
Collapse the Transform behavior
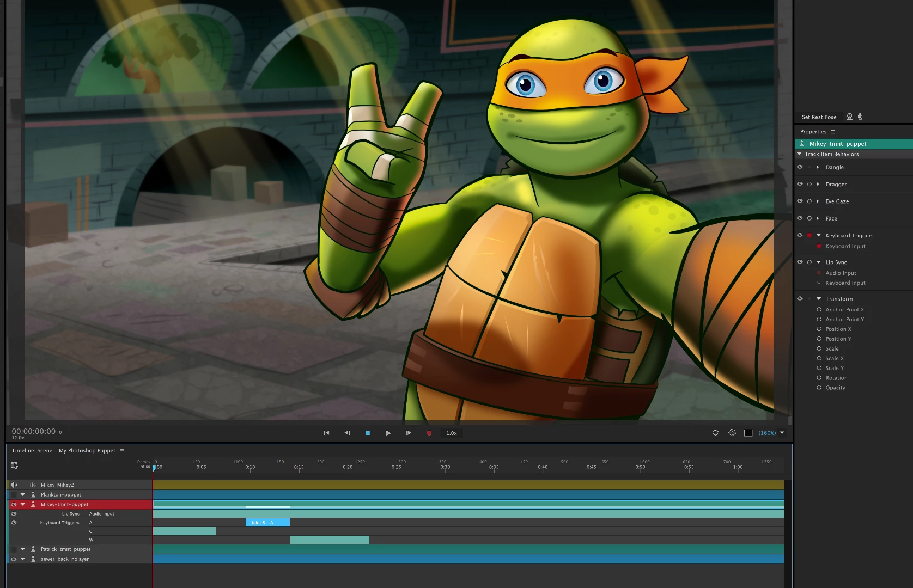[818, 298]
